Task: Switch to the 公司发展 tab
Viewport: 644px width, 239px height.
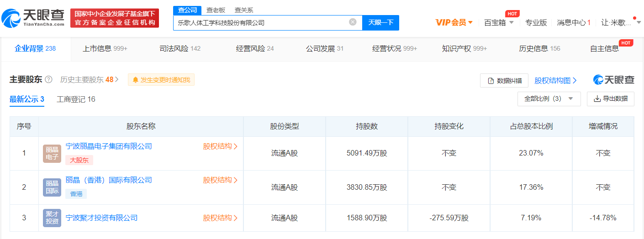Action: (325, 49)
